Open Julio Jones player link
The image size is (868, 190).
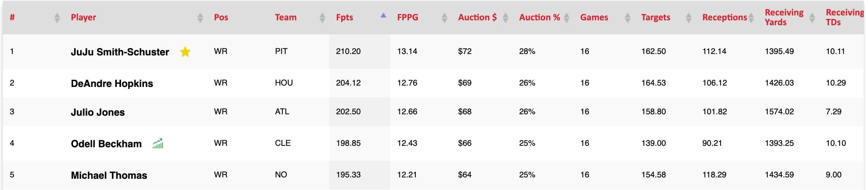[98, 112]
